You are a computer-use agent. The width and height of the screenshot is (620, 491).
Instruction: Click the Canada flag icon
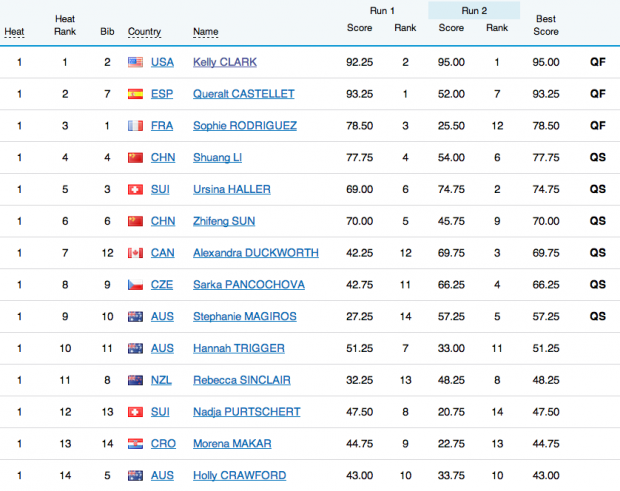point(136,253)
